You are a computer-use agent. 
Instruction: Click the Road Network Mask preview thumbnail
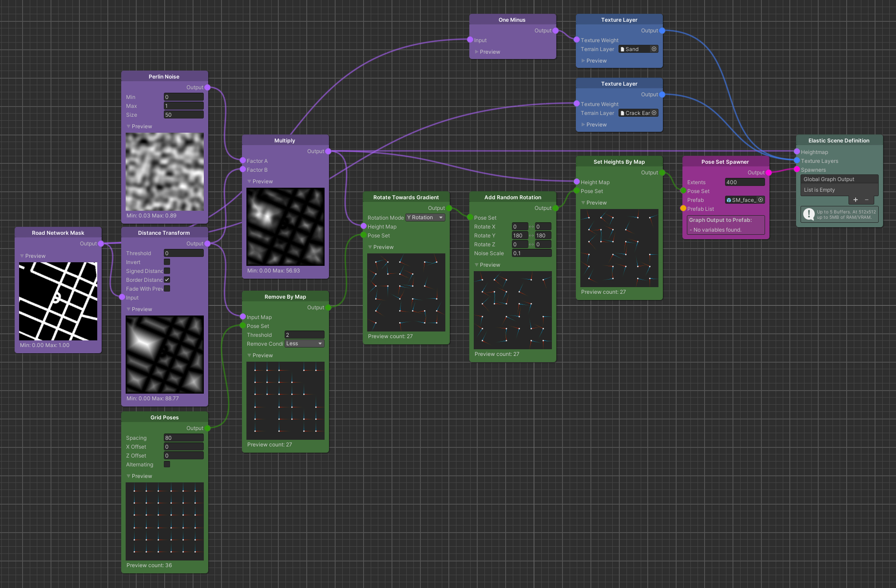click(58, 301)
